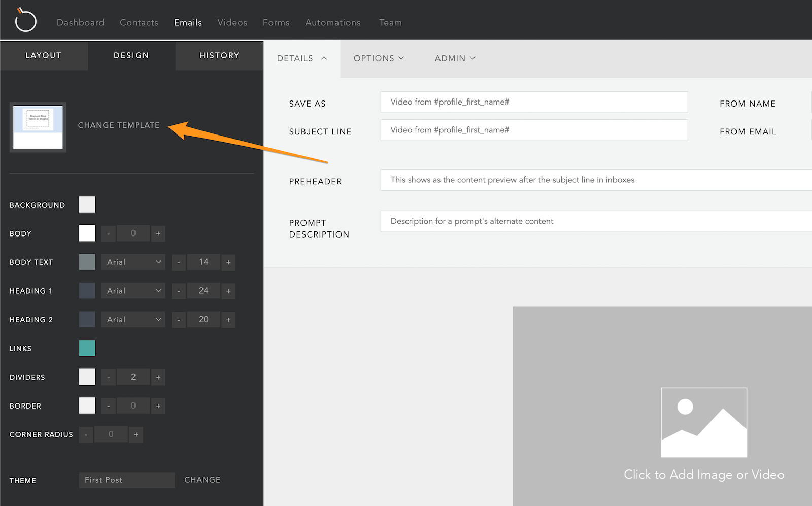
Task: Click the template preview thumbnail
Action: coord(38,127)
